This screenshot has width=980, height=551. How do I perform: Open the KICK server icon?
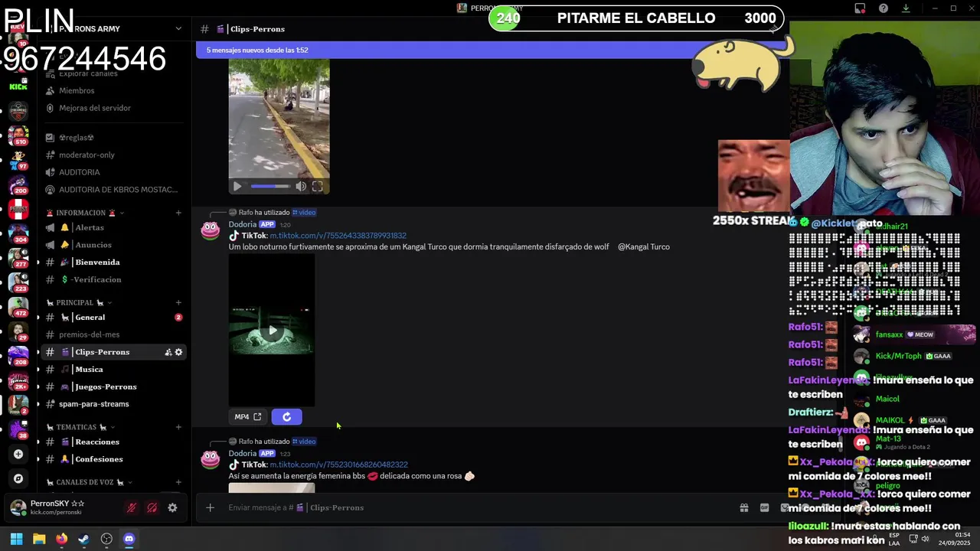(x=18, y=86)
